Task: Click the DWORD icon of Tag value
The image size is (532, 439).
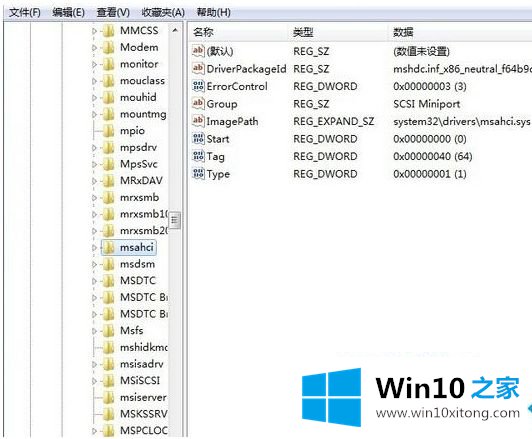Action: click(x=198, y=156)
